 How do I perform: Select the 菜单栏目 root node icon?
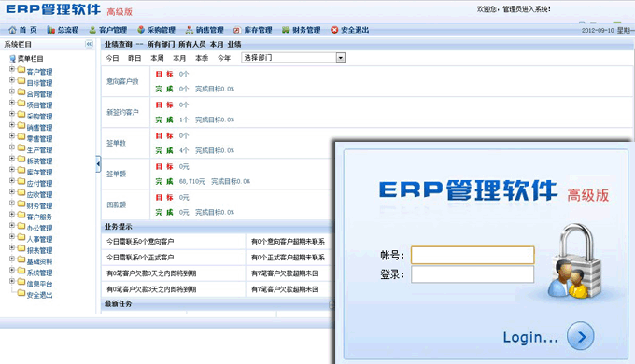[x=12, y=59]
